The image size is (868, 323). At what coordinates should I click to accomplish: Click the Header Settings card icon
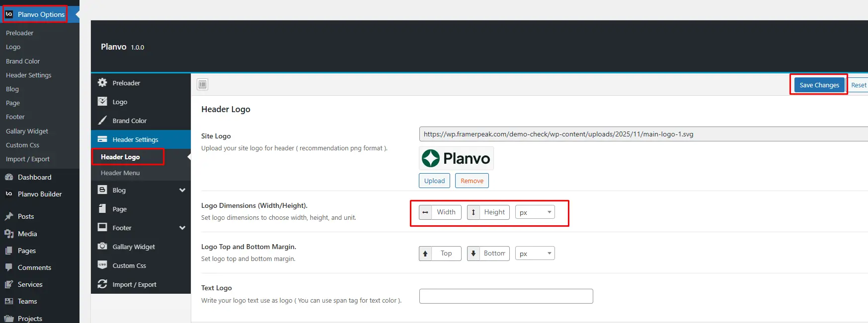click(102, 139)
